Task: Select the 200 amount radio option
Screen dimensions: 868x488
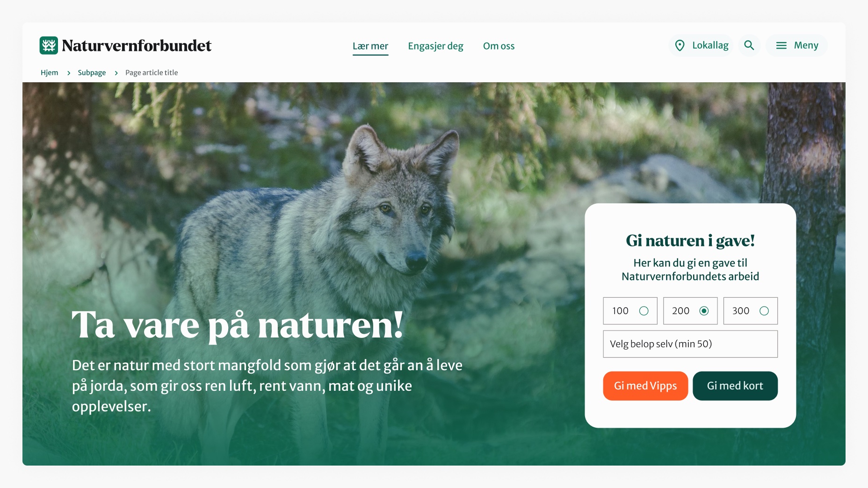Action: (690, 311)
